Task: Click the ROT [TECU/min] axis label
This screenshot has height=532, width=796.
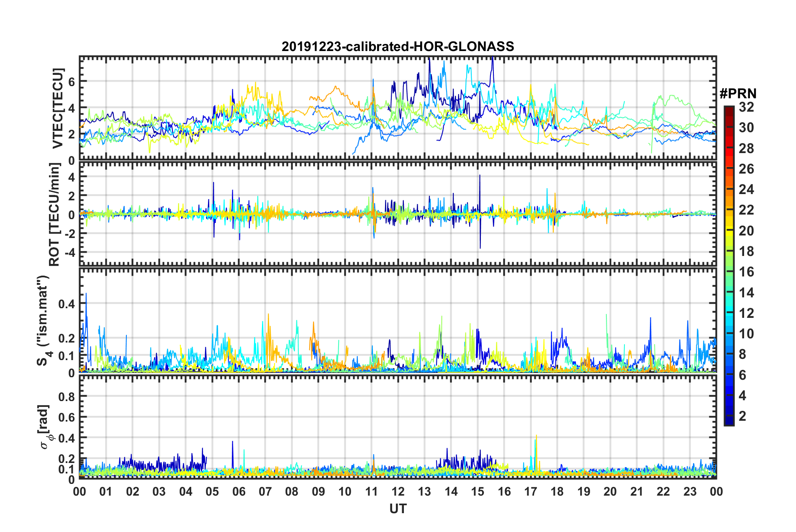Action: click(54, 215)
